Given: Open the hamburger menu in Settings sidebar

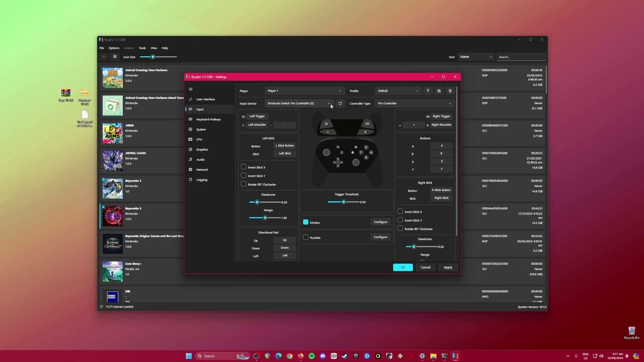Looking at the screenshot, I should (x=190, y=89).
